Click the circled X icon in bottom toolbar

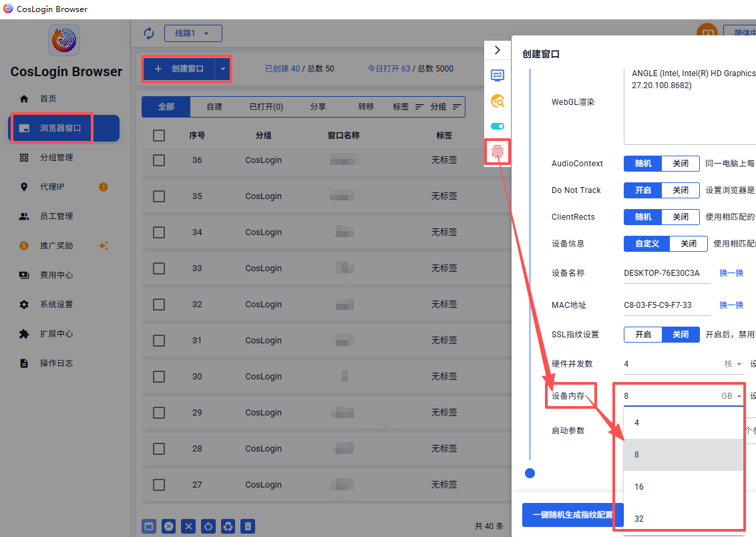(169, 526)
